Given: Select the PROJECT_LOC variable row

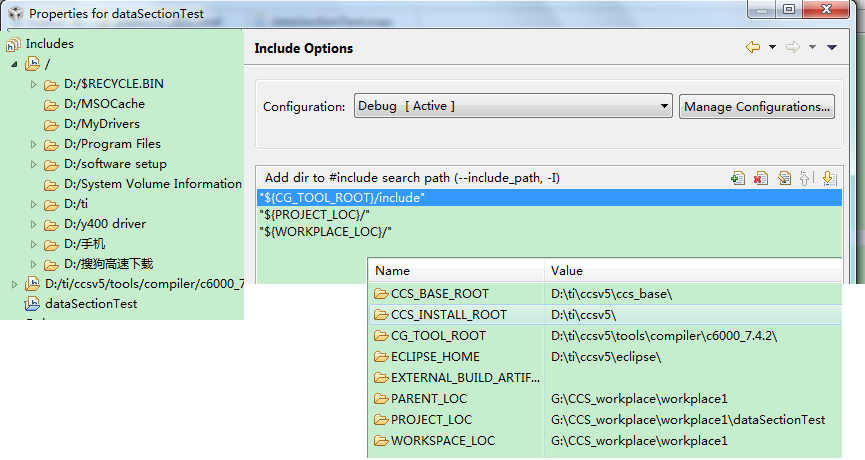Looking at the screenshot, I should (x=605, y=419).
